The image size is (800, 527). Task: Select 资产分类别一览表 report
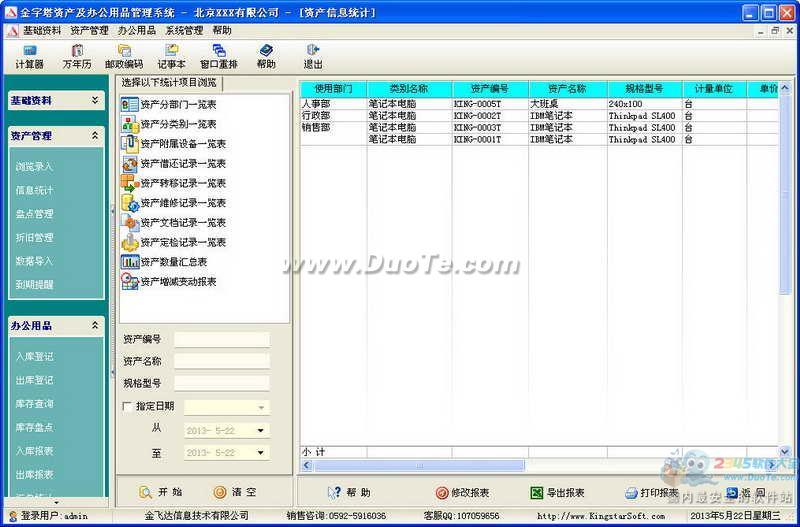point(169,124)
